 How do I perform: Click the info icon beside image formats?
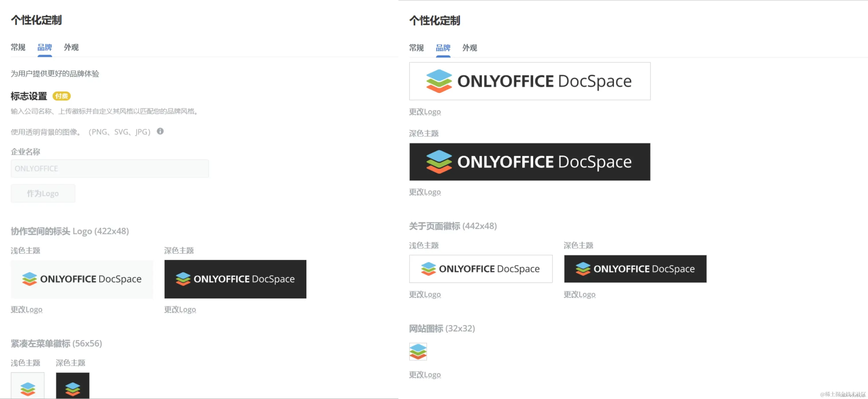pyautogui.click(x=160, y=131)
